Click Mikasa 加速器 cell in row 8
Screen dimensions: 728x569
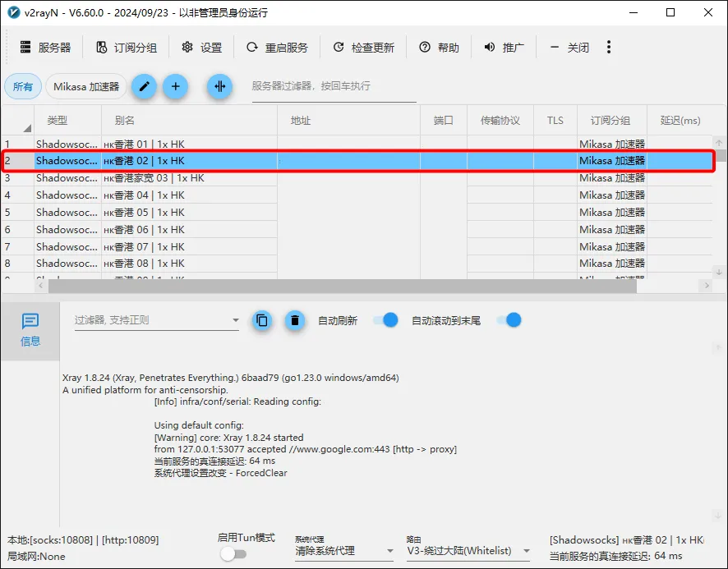[x=612, y=263]
